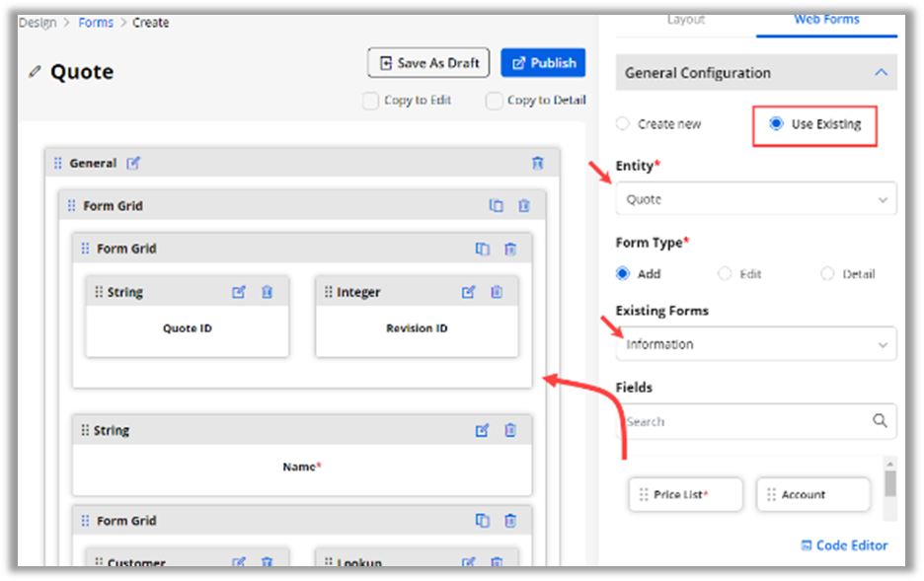Click the search magnifier in Fields
The image size is (924, 581).
tap(880, 421)
